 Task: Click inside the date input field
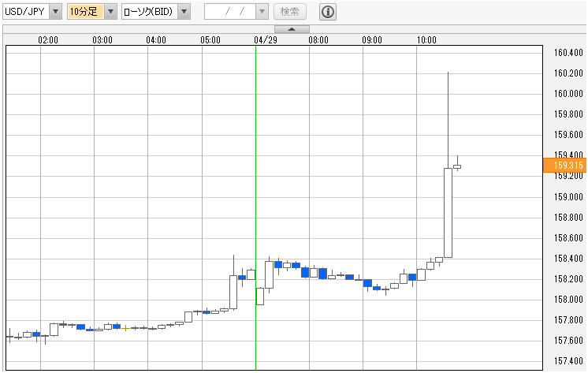230,12
